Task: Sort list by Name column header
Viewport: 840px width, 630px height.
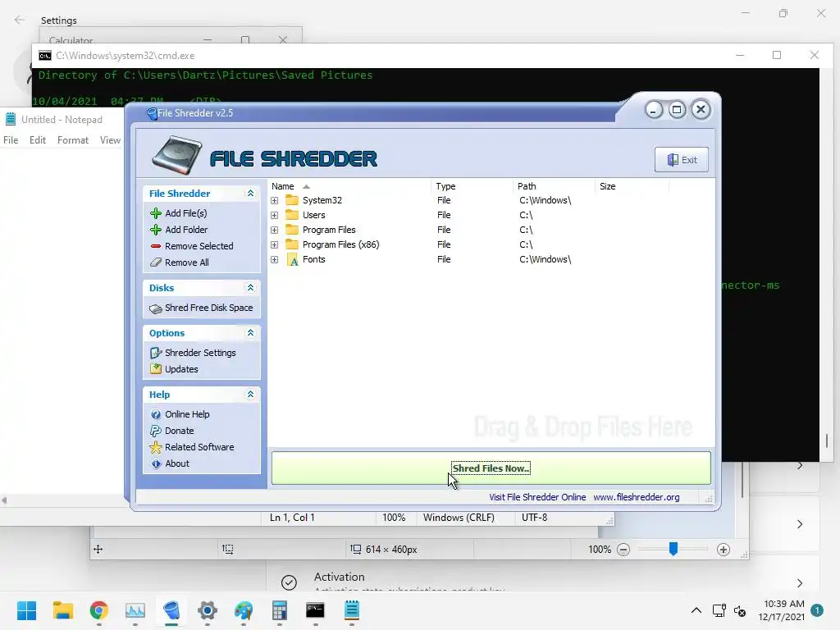Action: coord(349,186)
